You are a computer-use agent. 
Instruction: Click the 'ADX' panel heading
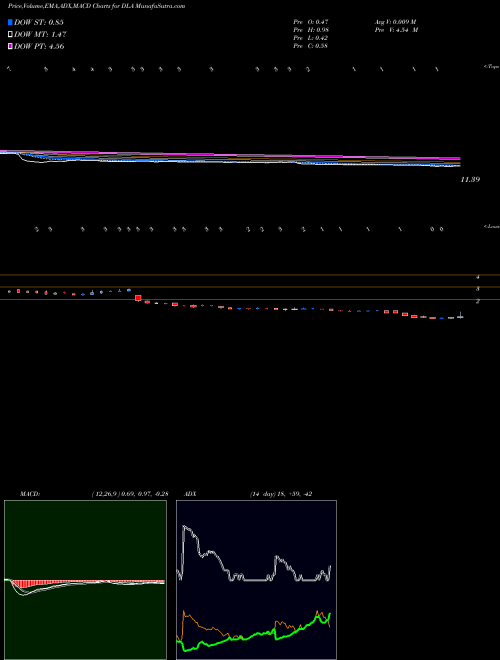(190, 494)
